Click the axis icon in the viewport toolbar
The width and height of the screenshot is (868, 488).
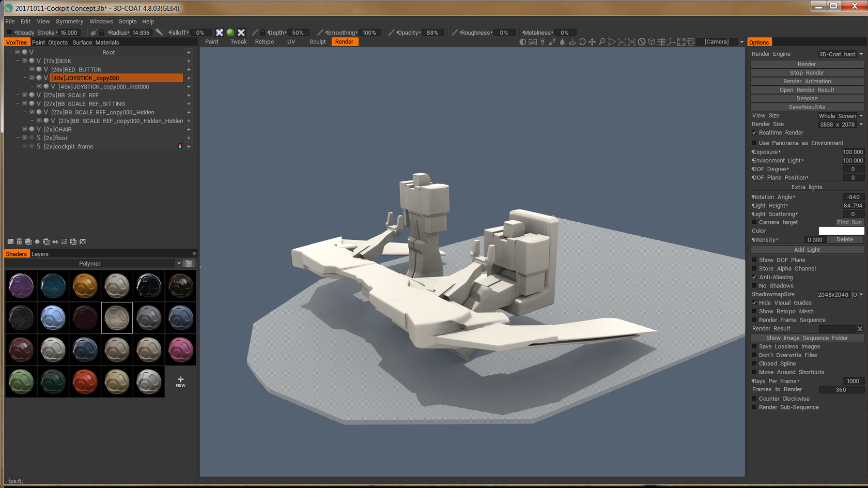(671, 42)
